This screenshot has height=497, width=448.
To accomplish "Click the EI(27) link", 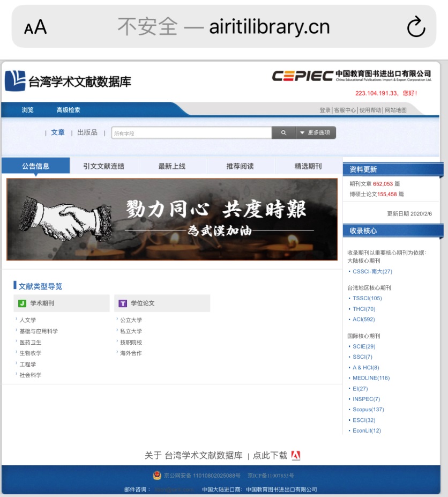I will [360, 389].
